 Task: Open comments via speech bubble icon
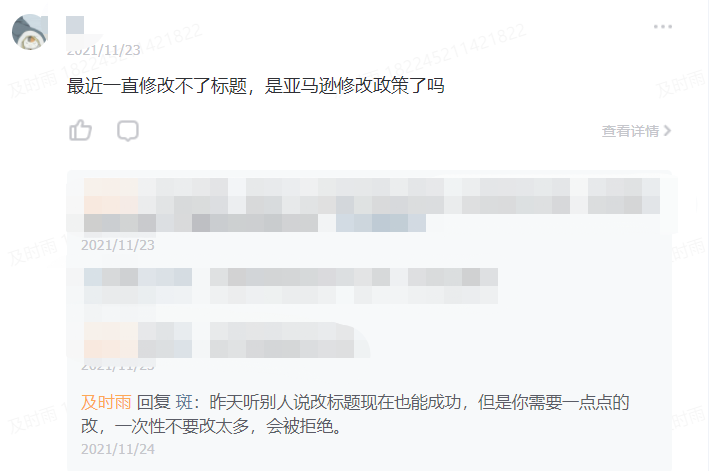(x=128, y=131)
